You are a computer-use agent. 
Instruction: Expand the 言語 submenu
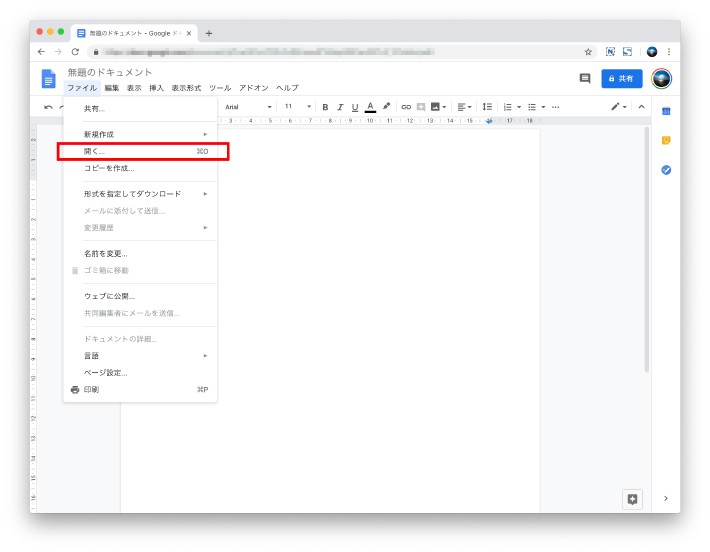point(140,356)
